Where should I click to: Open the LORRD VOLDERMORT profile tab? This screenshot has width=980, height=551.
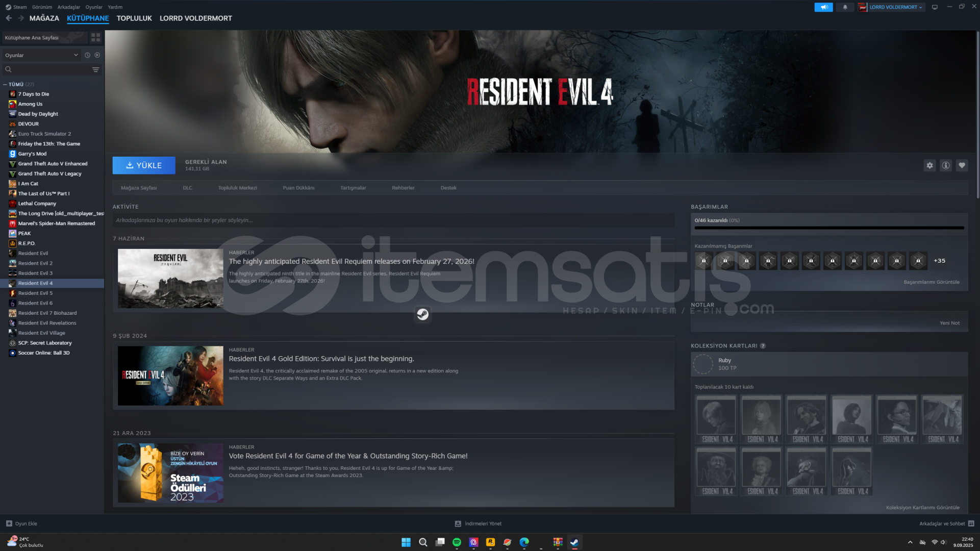click(x=196, y=18)
